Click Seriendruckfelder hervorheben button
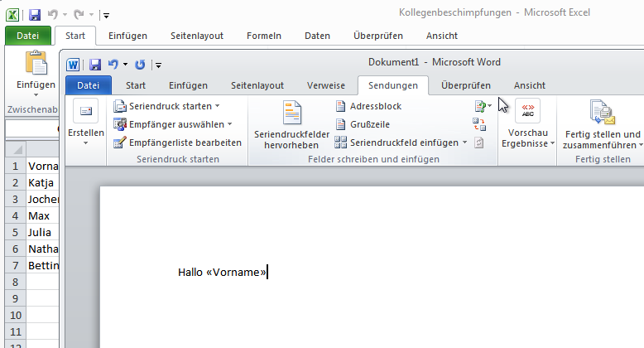 coord(291,125)
